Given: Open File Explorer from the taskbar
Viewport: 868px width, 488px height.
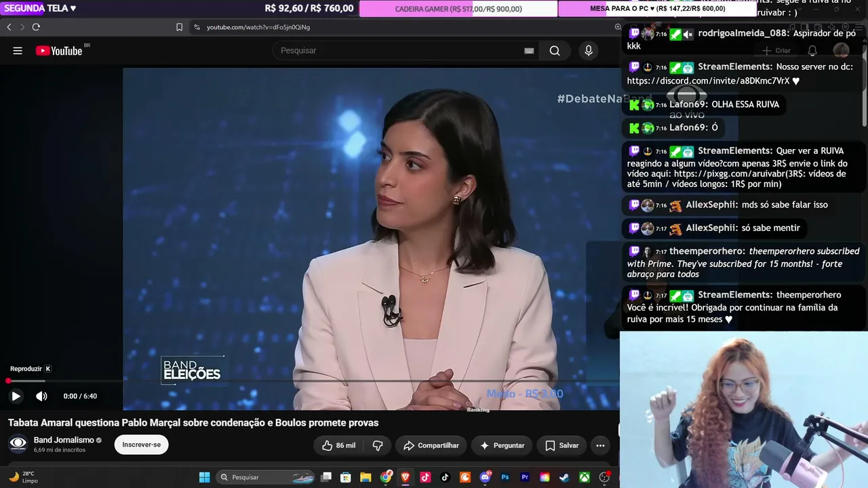Looking at the screenshot, I should click(x=366, y=477).
